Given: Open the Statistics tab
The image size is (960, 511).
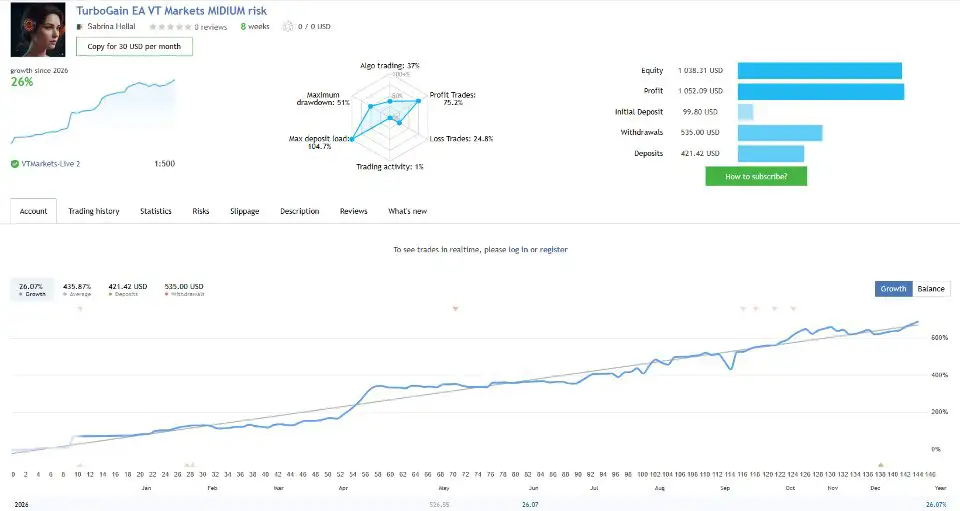Looking at the screenshot, I should (x=156, y=211).
